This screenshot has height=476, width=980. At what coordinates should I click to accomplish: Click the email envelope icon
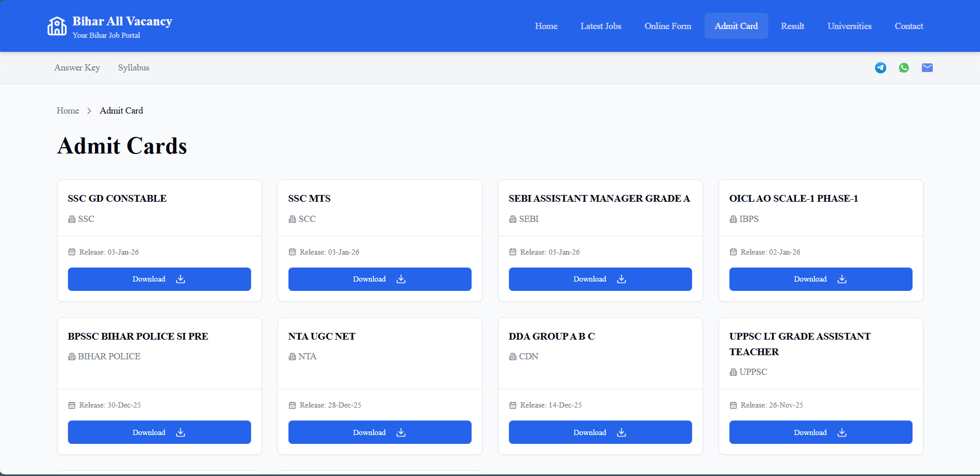coord(927,68)
